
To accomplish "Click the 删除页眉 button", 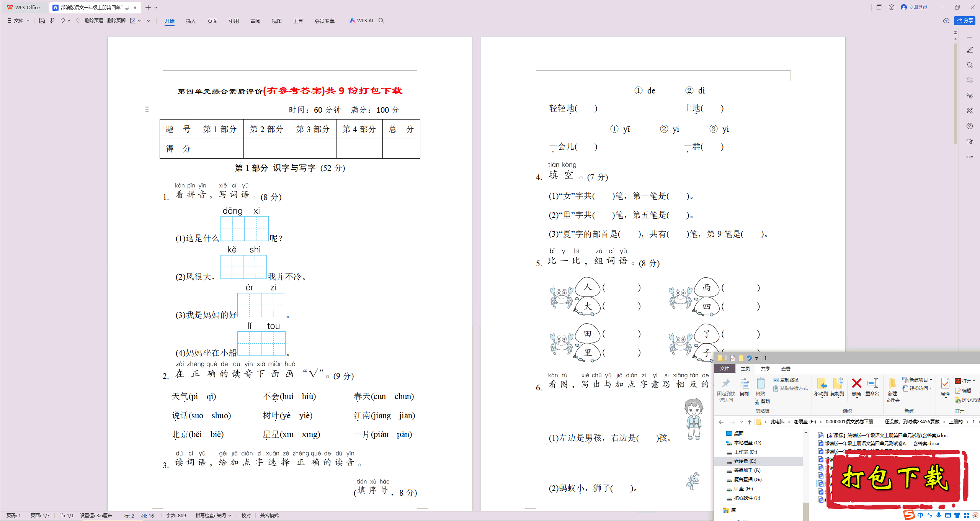I will pyautogui.click(x=94, y=21).
